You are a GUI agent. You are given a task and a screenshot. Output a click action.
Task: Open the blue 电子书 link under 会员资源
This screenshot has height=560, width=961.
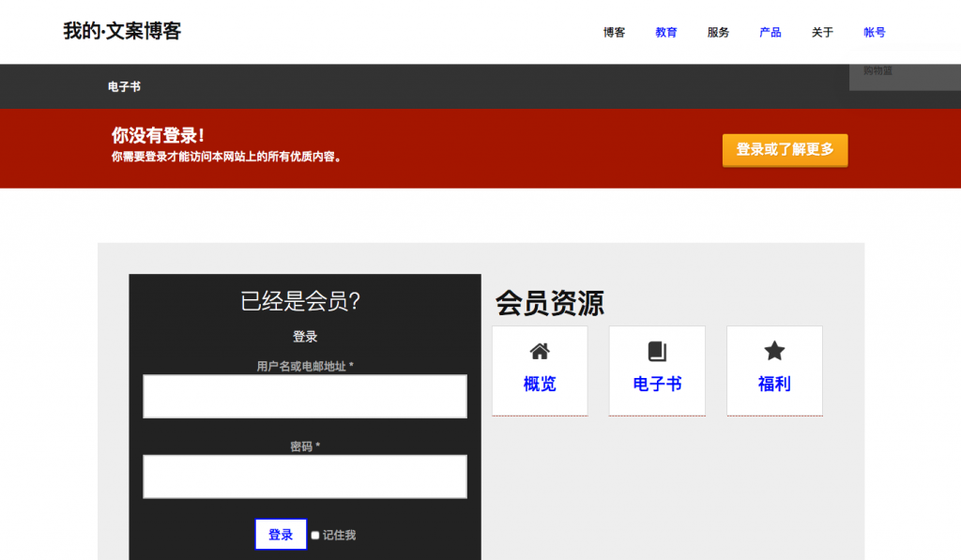[657, 384]
